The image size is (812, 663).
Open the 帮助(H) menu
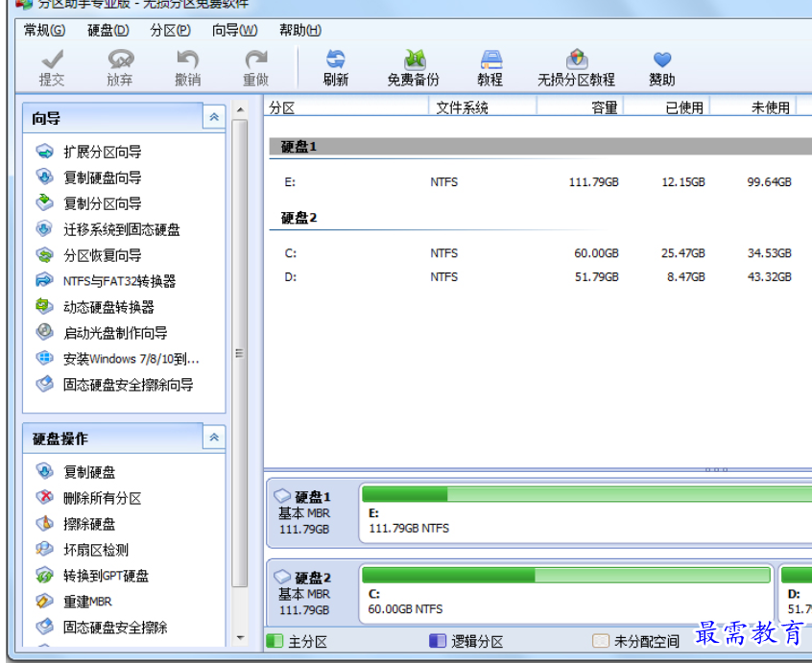tap(300, 30)
